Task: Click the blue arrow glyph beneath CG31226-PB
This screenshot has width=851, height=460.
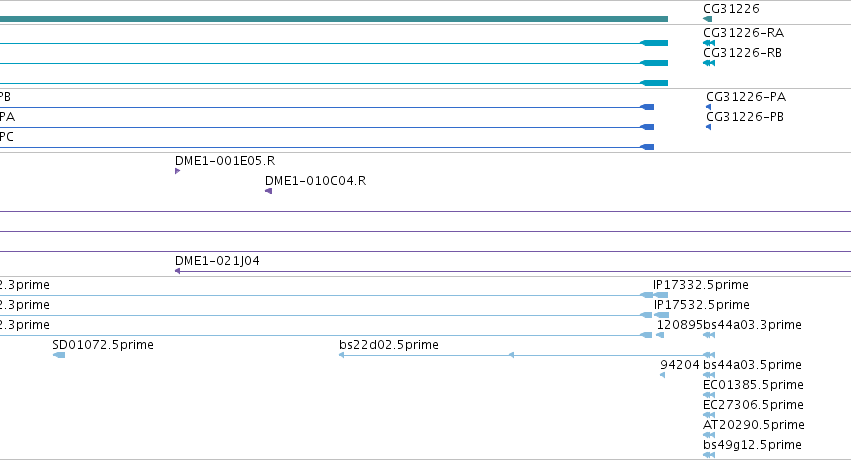Action: pos(708,127)
